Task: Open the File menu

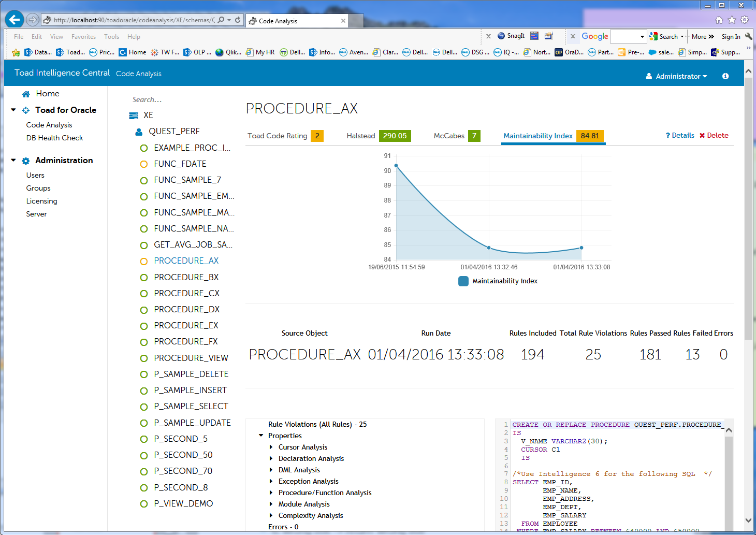Action: pos(19,37)
